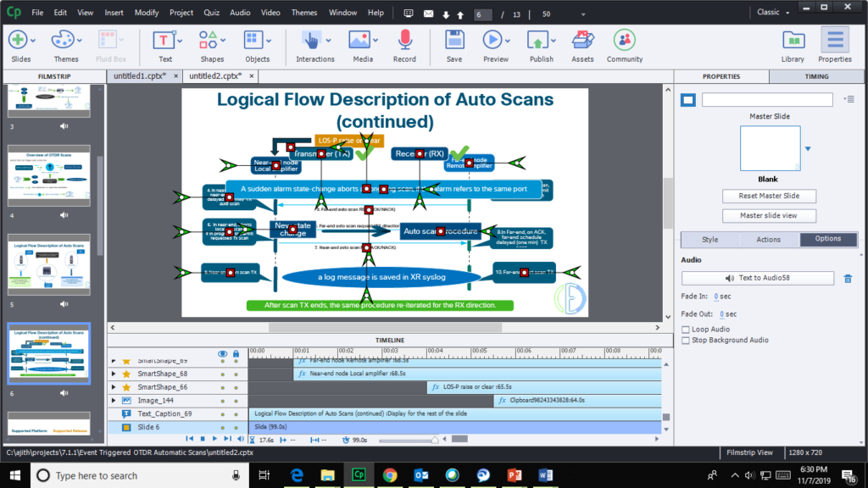Open the Classic workspace dropdown
The image size is (868, 488).
(x=773, y=12)
